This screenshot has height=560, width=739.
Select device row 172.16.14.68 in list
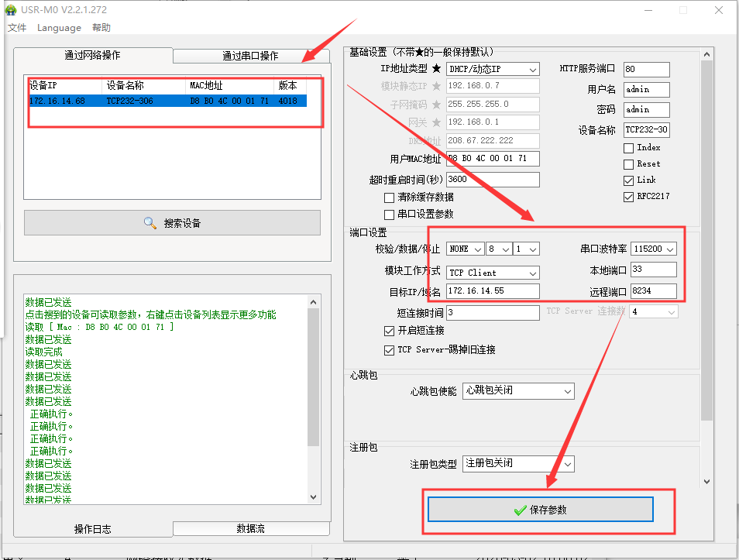click(x=167, y=101)
